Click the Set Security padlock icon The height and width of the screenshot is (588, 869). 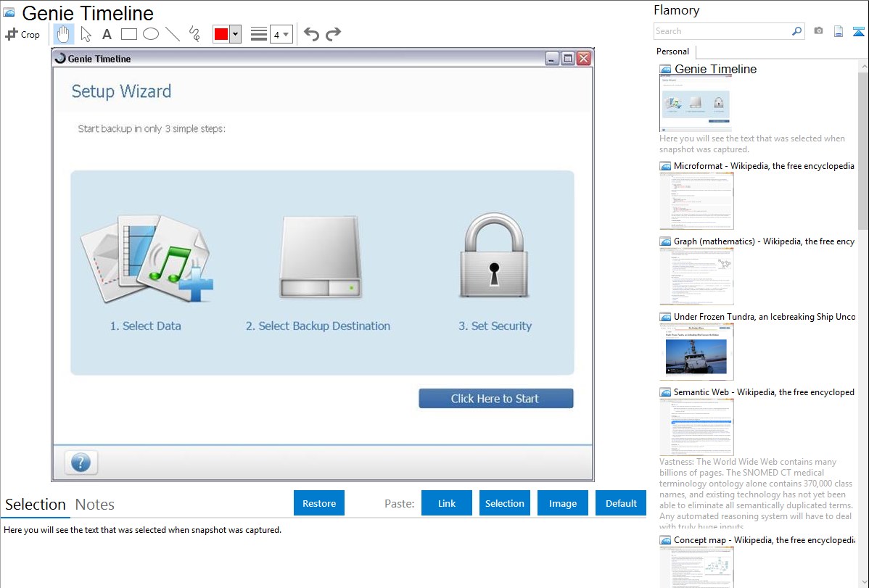(495, 255)
